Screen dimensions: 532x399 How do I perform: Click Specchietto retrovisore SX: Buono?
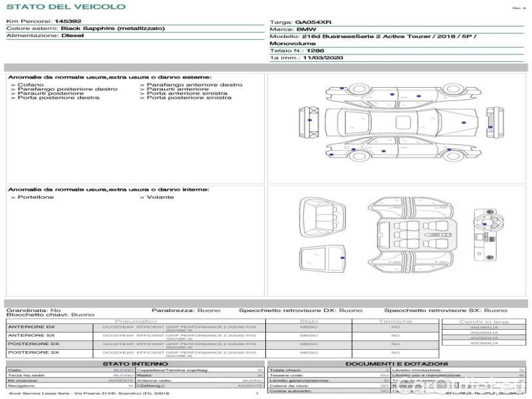(446, 310)
